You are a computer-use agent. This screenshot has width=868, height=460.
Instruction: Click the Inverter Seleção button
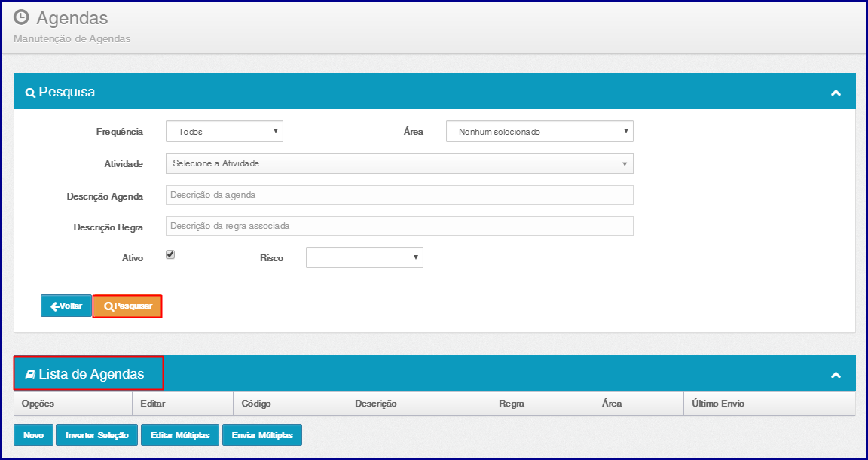(x=97, y=435)
